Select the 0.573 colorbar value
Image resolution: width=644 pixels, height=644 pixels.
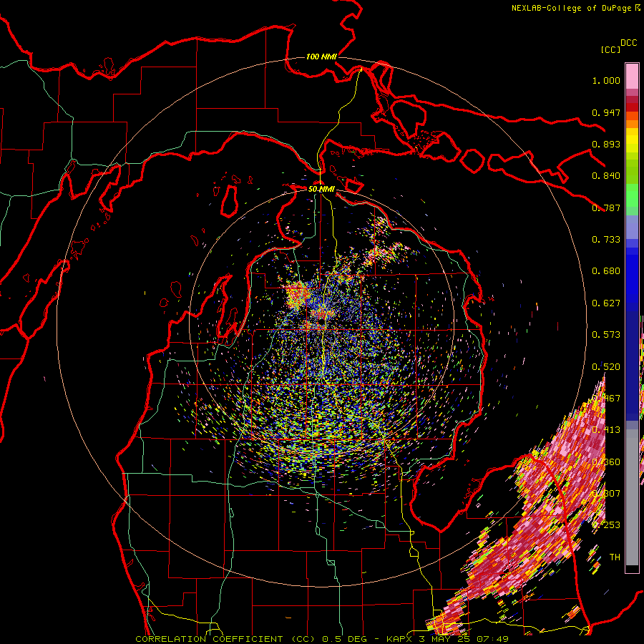tap(606, 335)
